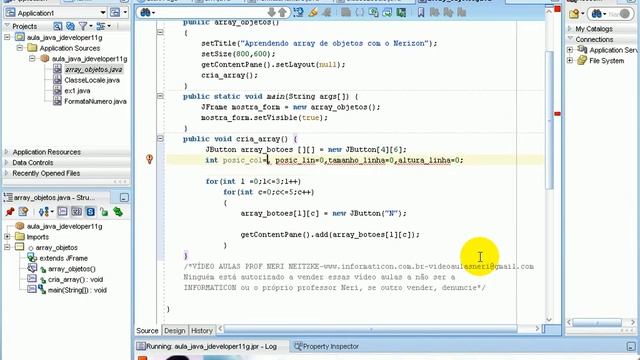Click the Projects refresh icon
This screenshot has width=640, height=360.
click(70, 26)
